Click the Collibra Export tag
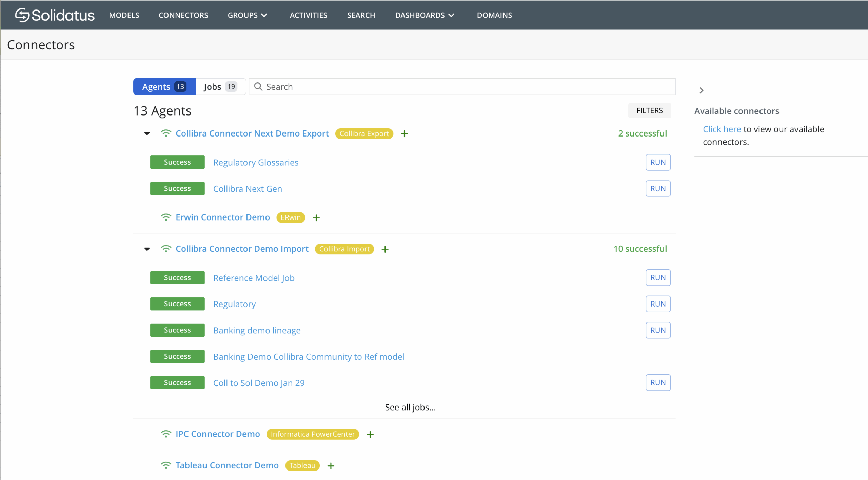The width and height of the screenshot is (868, 480). (364, 134)
